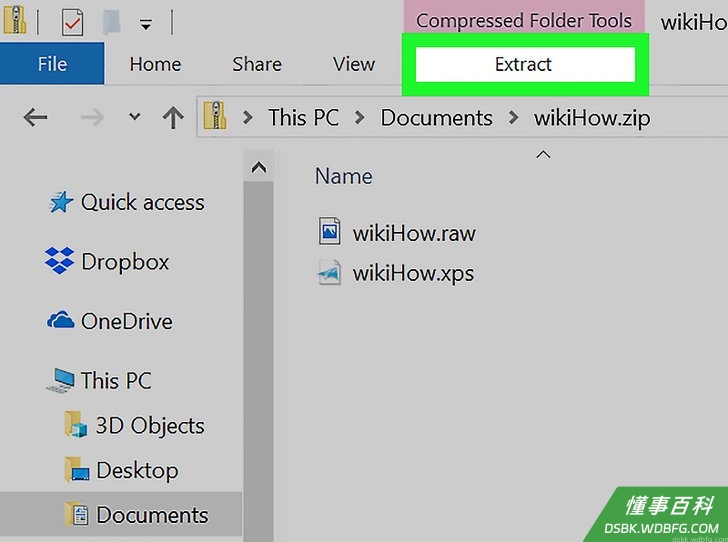Click the navigation pane scroll up arrow
Viewport: 728px width, 542px height.
coord(259,167)
